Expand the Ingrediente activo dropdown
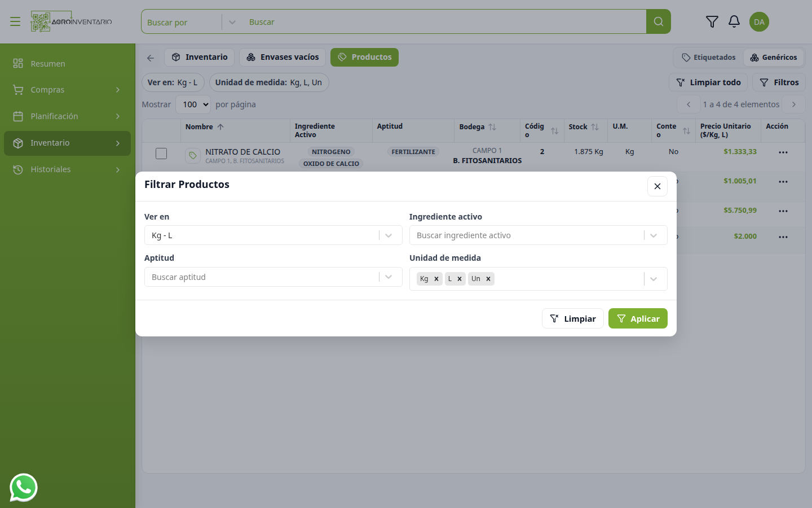Screen dimensions: 812x508 pos(654,235)
